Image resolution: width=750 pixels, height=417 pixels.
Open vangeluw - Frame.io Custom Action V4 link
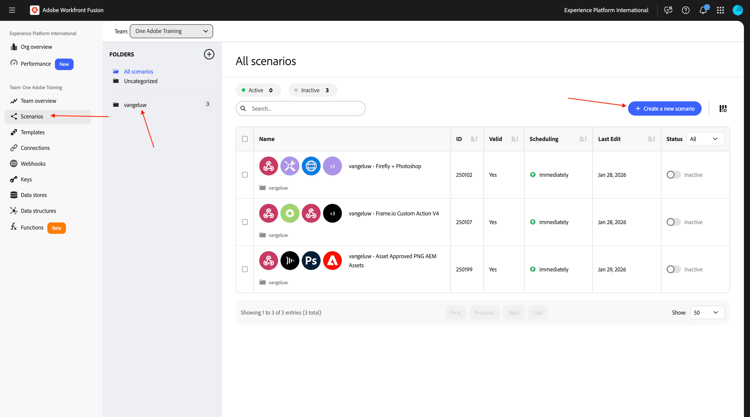click(394, 214)
